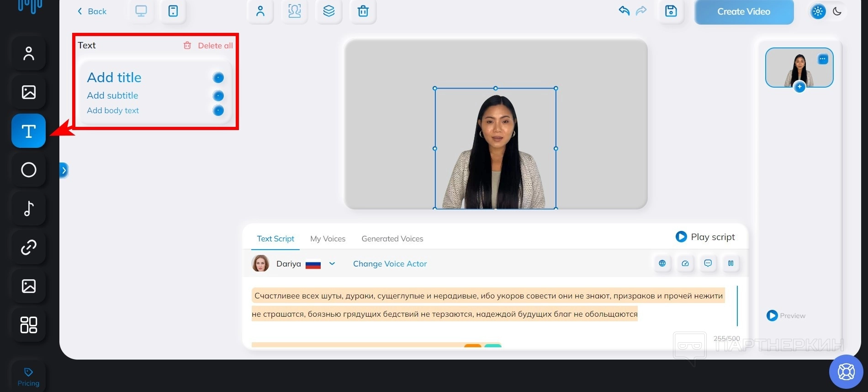This screenshot has width=868, height=392.
Task: Open the music note audio panel
Action: point(28,209)
